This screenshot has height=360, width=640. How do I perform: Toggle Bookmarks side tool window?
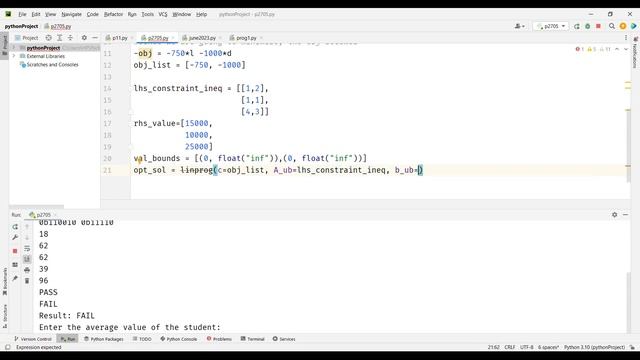(x=5, y=282)
